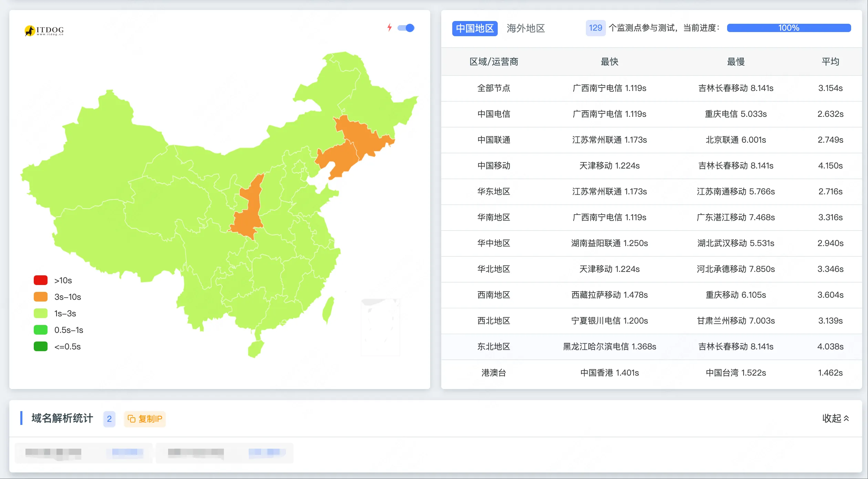Click the 129 monitoring points badge
Screen dimensions: 868x479
pyautogui.click(x=595, y=28)
